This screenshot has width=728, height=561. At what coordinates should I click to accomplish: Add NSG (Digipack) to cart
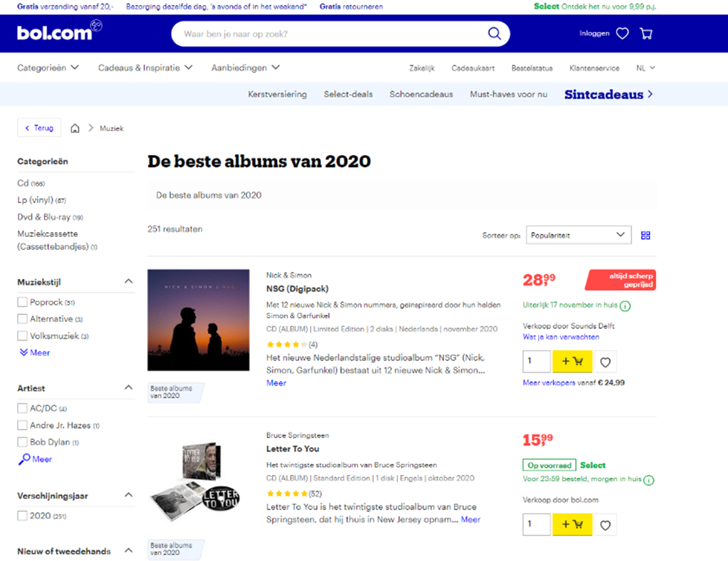coord(572,361)
